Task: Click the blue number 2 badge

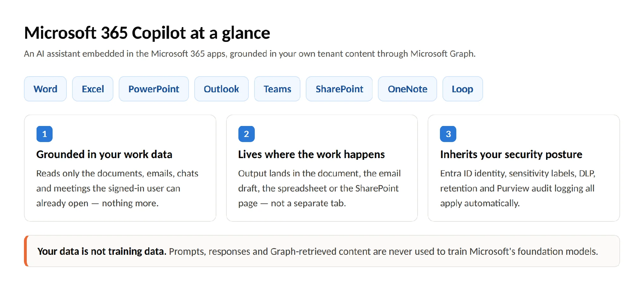Action: (x=246, y=134)
